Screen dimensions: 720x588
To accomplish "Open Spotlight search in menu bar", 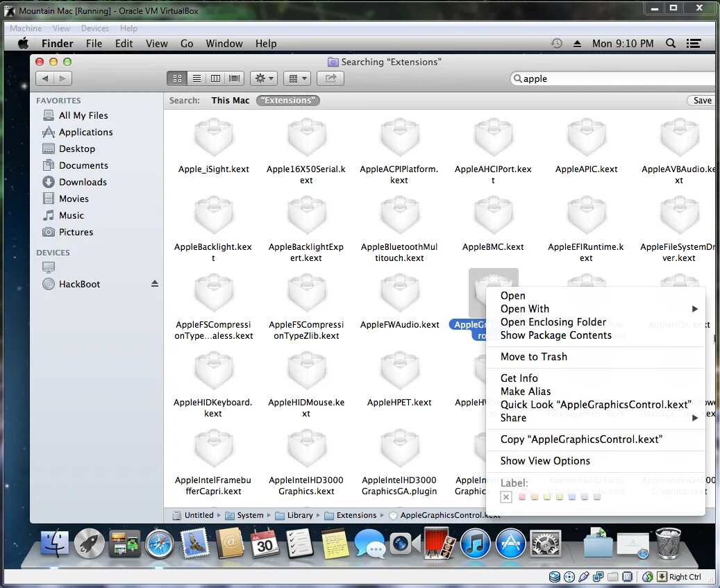I will [x=671, y=44].
